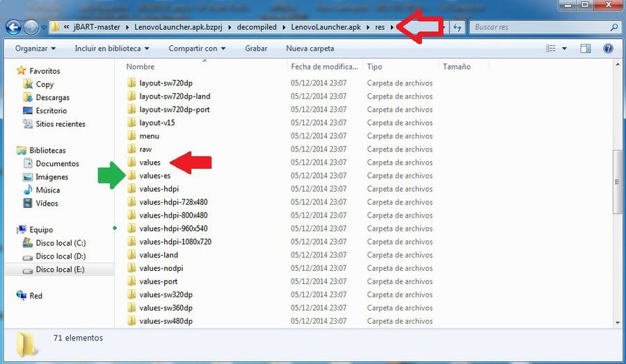Click the Back navigation arrow button
626x364 pixels.
pos(13,27)
